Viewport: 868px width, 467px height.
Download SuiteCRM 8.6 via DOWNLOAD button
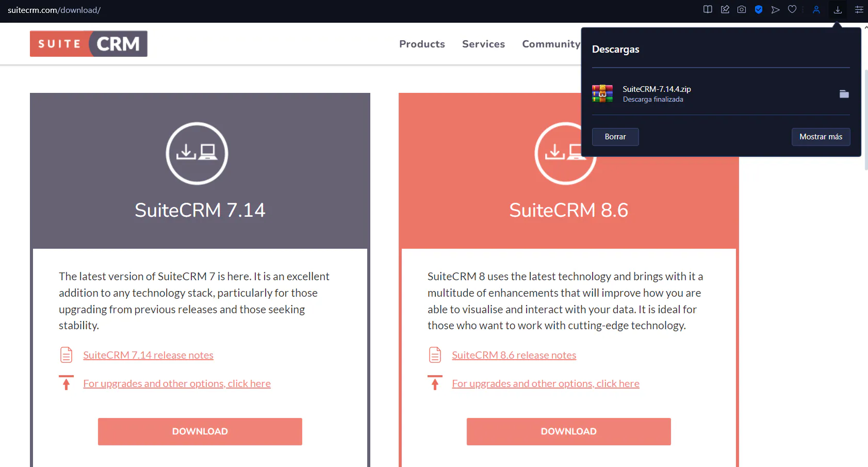568,431
